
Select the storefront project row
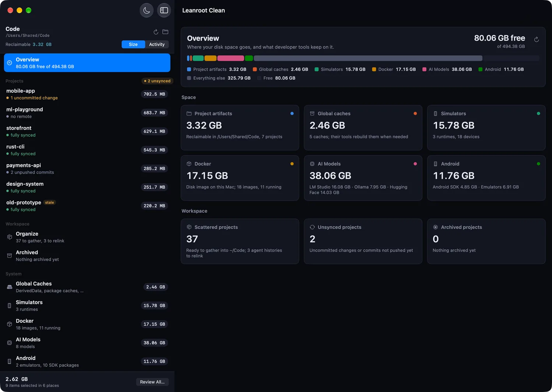(x=87, y=131)
